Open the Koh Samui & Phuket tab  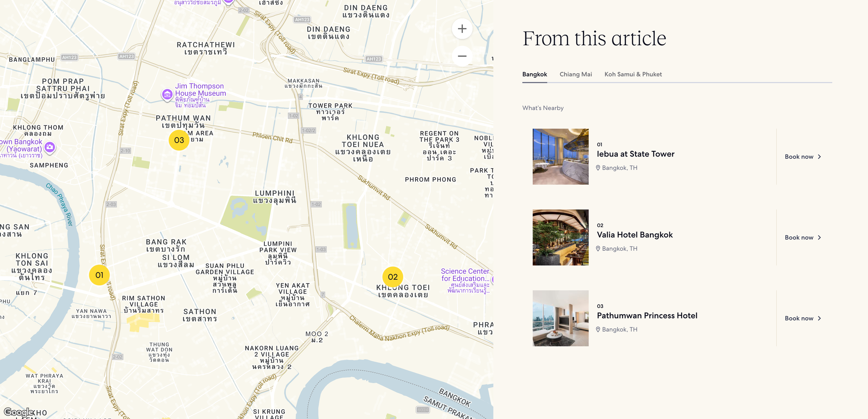pos(633,74)
